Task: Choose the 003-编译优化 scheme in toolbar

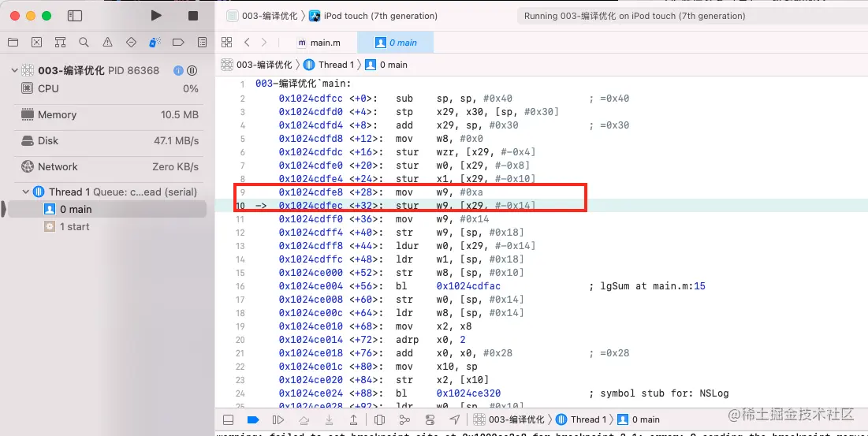Action: (x=263, y=16)
